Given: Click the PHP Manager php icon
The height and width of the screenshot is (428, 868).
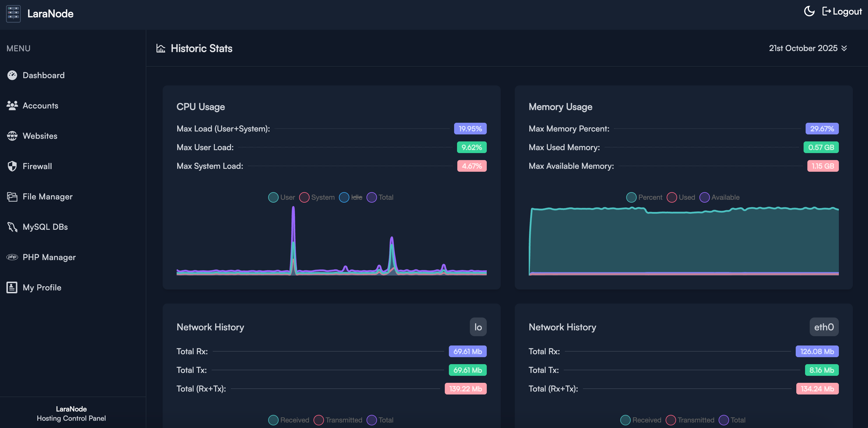Looking at the screenshot, I should (12, 257).
